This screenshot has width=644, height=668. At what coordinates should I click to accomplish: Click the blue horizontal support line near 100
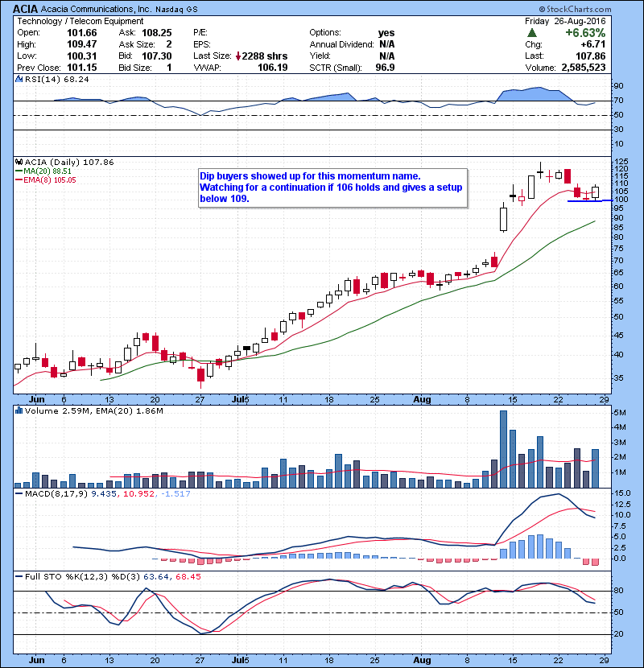tap(590, 200)
